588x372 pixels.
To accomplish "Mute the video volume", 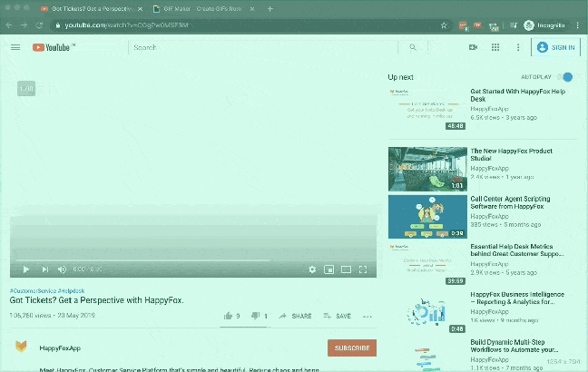I will coord(62,269).
